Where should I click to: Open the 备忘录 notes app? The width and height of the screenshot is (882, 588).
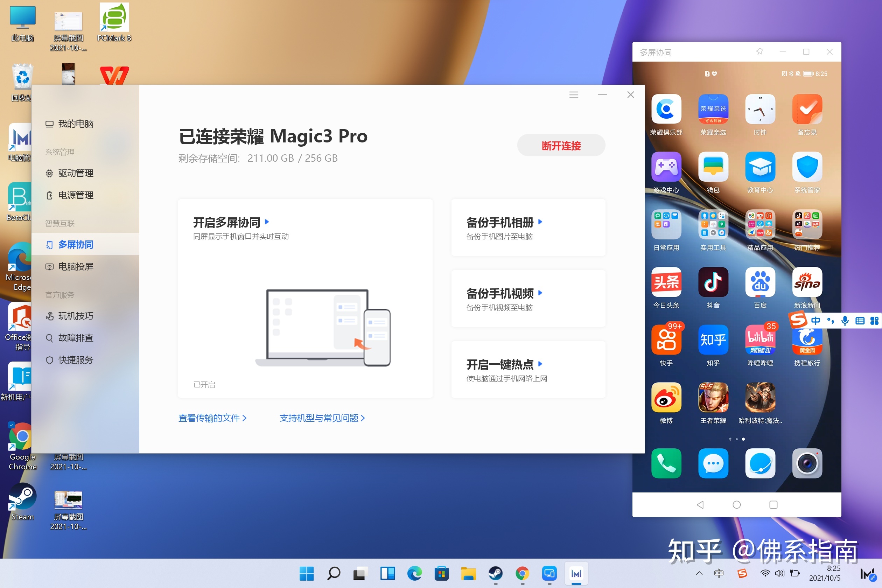coord(807,109)
